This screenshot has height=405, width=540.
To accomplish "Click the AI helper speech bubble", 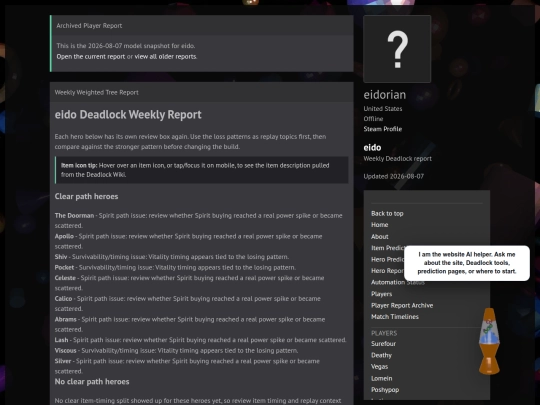I will point(467,263).
